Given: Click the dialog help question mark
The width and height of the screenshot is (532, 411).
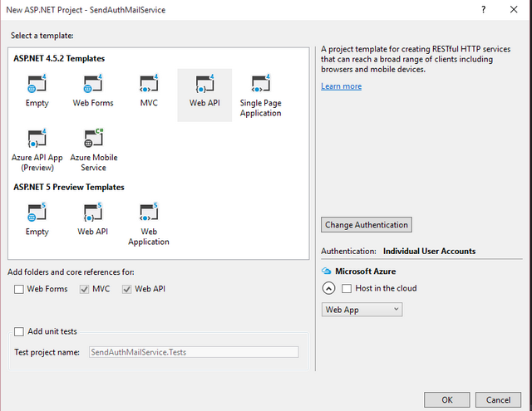Looking at the screenshot, I should (x=484, y=9).
